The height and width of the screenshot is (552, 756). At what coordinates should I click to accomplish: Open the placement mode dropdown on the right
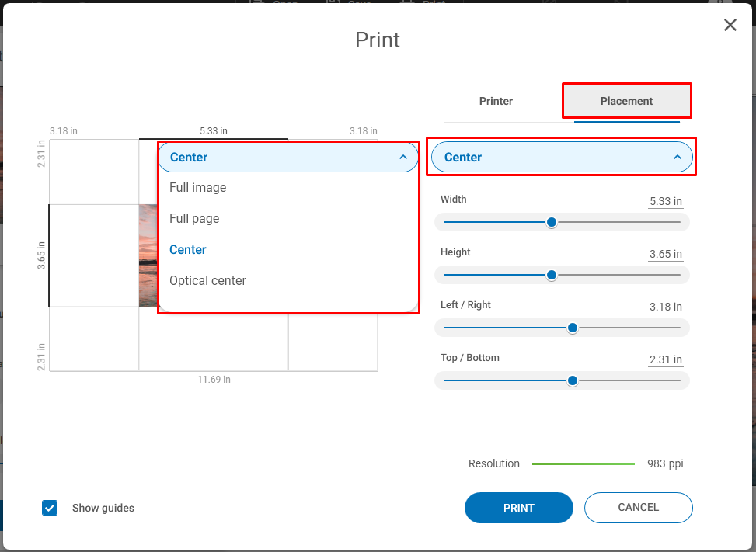[x=561, y=157]
